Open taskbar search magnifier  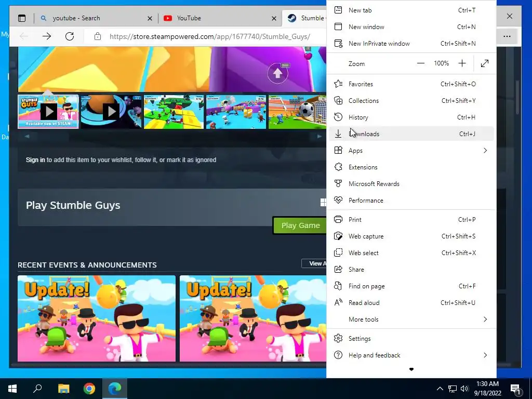click(x=37, y=389)
